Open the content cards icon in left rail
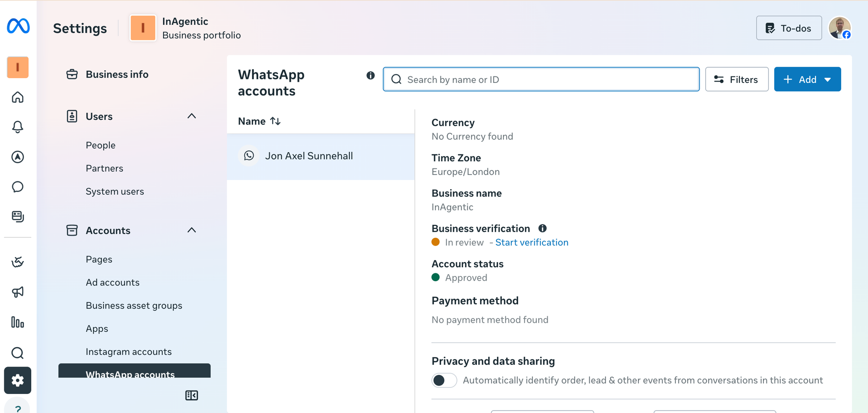This screenshot has width=868, height=413. click(x=18, y=216)
